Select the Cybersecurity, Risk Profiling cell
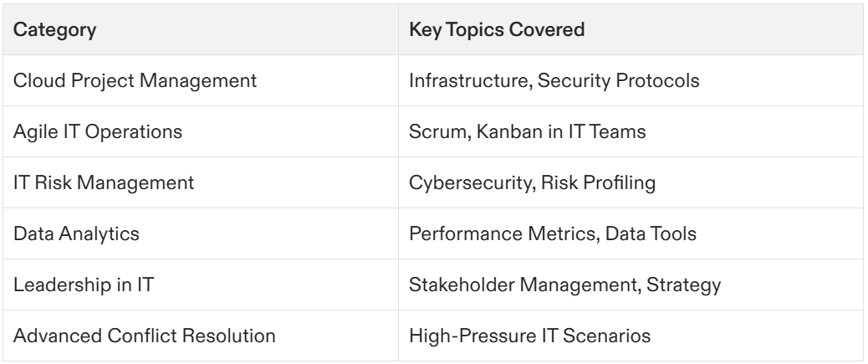Image resolution: width=868 pixels, height=364 pixels. 631,182
